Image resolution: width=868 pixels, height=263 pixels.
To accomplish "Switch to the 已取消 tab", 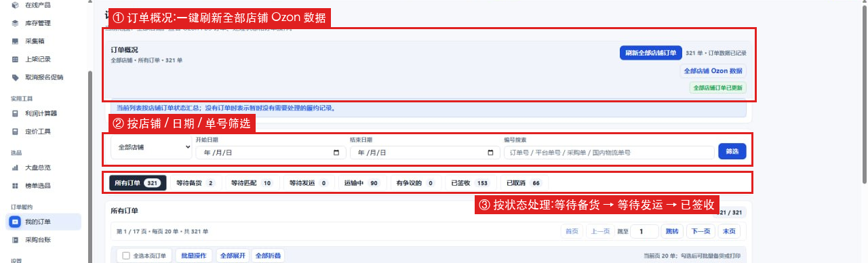I will (524, 183).
